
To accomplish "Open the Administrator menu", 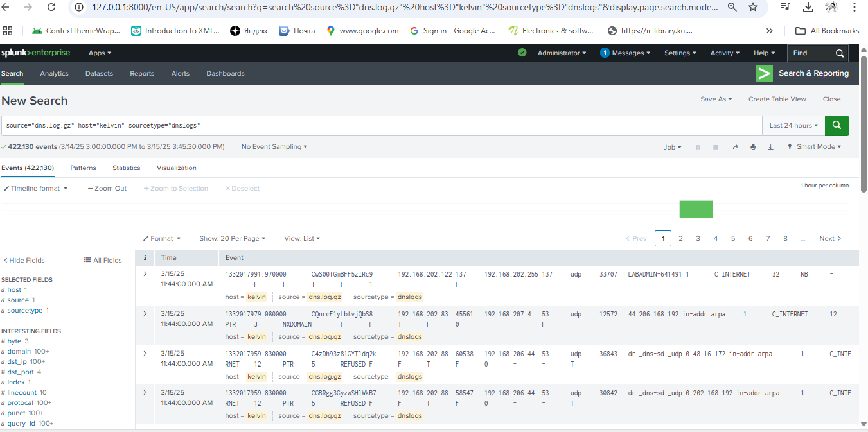I will click(x=562, y=53).
